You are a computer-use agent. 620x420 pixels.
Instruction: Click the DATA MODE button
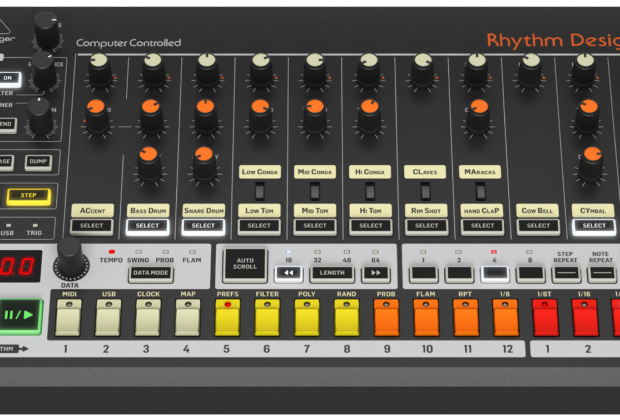point(151,273)
